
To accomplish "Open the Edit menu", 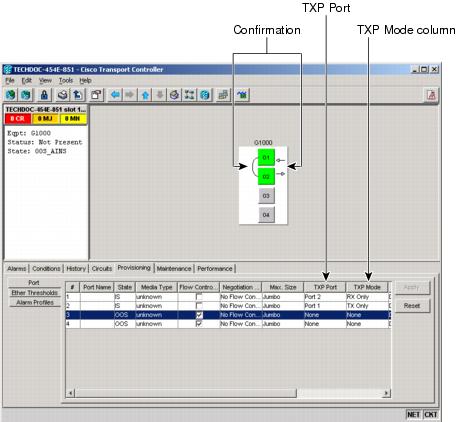I will click(x=27, y=80).
